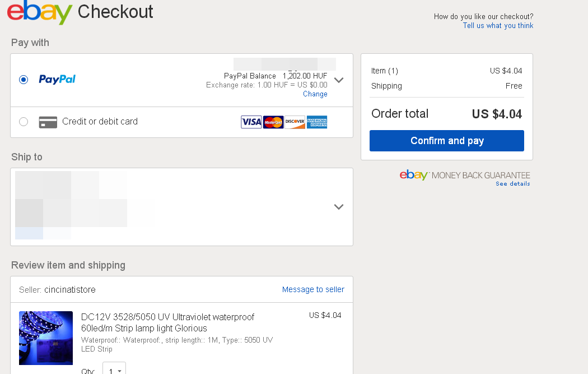Click the eBay Money Back Guarantee logo
The height and width of the screenshot is (374, 588).
point(414,175)
